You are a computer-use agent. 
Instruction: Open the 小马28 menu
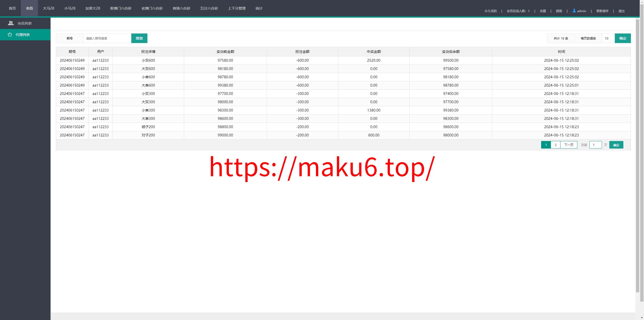pyautogui.click(x=70, y=8)
